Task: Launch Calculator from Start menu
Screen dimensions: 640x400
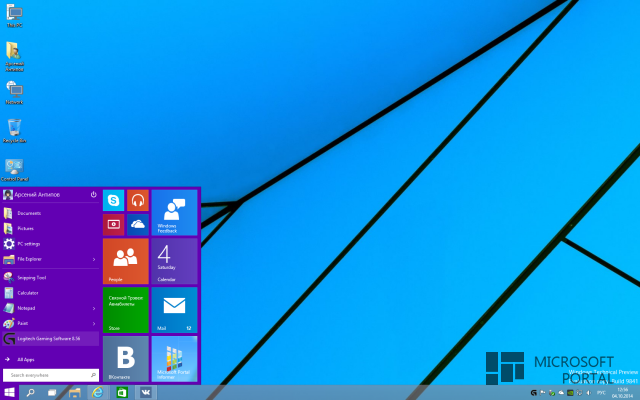Action: tap(51, 293)
